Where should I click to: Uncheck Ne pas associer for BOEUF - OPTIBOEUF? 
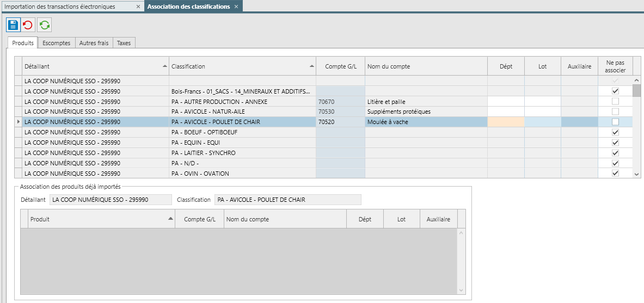click(x=615, y=132)
